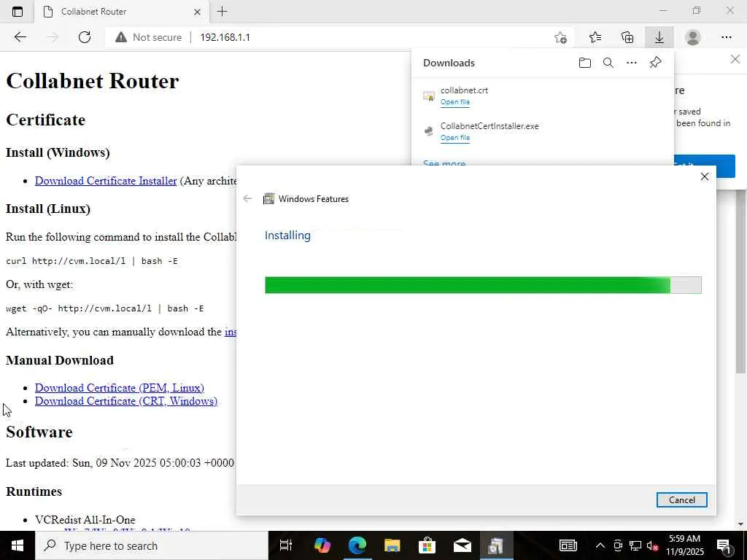Click the collabnet.crt file icon
Viewport: 747px width, 560px height.
click(x=429, y=96)
